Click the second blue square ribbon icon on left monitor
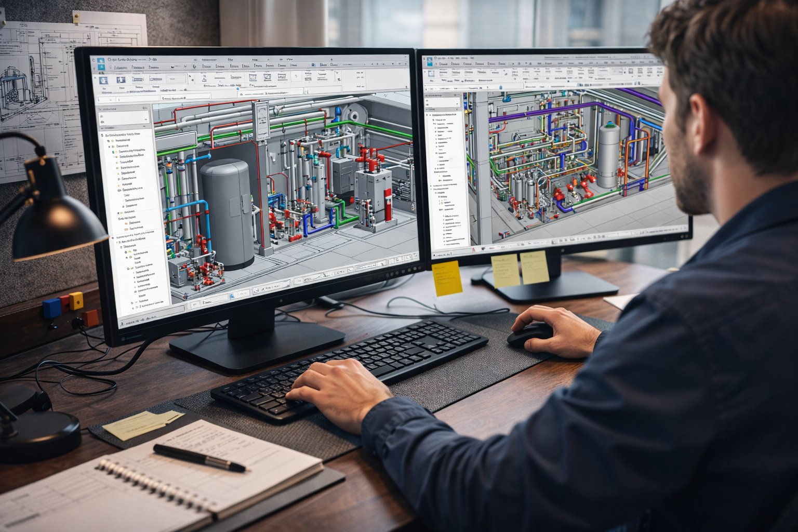 [121, 80]
